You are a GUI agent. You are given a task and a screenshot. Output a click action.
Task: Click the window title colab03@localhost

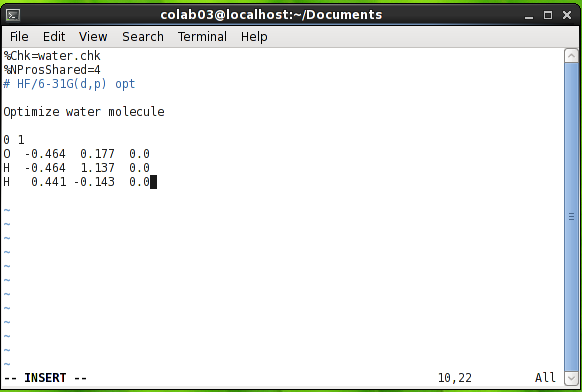[271, 15]
